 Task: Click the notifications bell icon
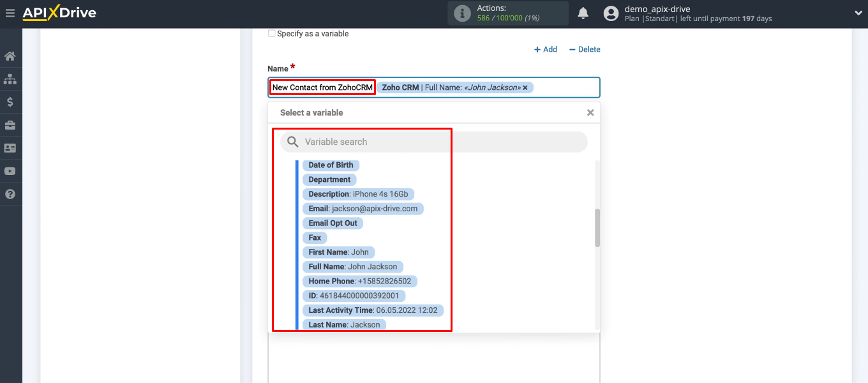pyautogui.click(x=583, y=12)
